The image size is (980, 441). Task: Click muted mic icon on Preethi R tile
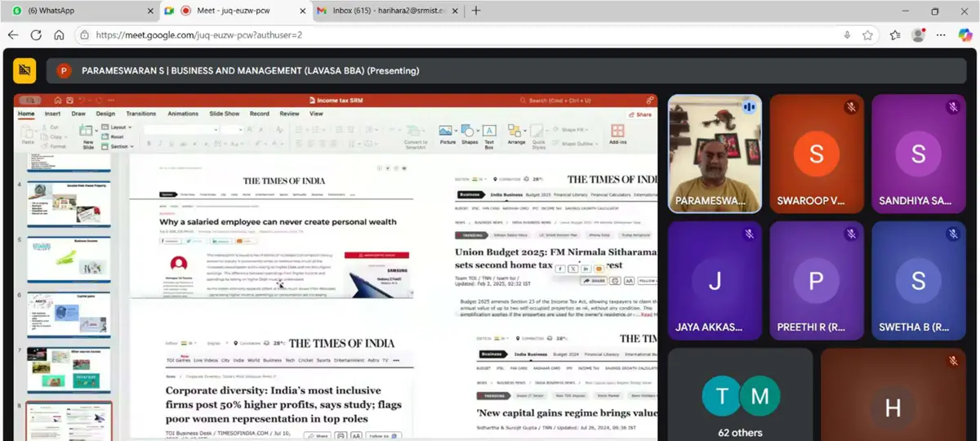(x=851, y=234)
